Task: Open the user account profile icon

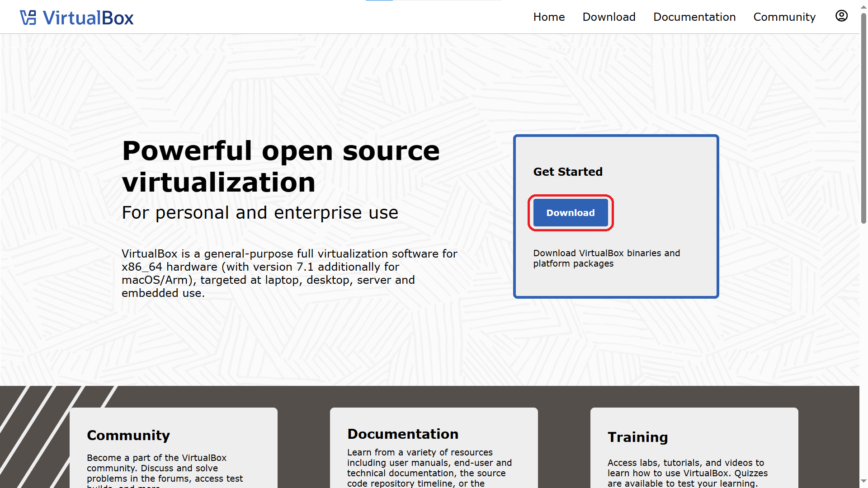Action: pyautogui.click(x=841, y=16)
